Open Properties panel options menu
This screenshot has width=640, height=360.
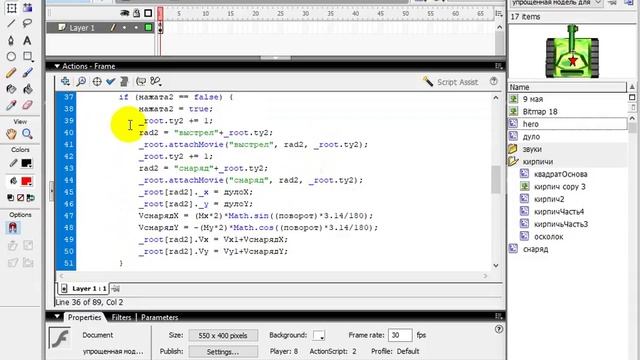point(498,317)
